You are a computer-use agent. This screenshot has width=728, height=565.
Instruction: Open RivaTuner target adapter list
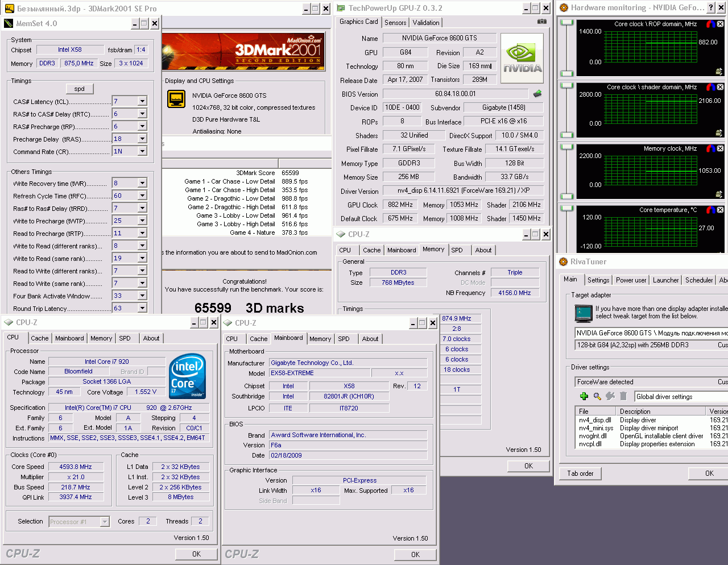[652, 333]
